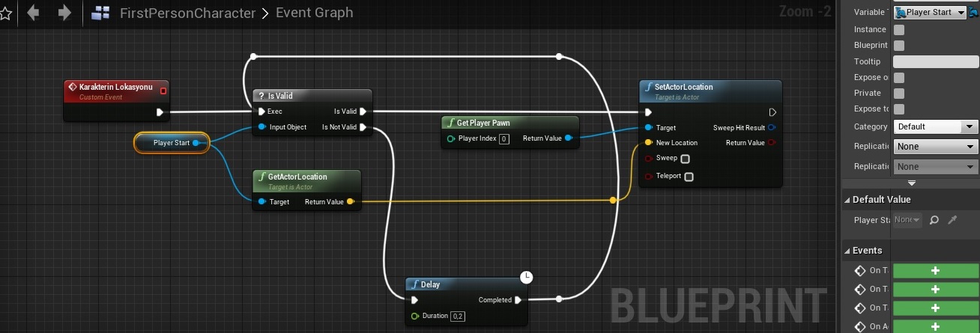Click Return Value pin on Get Player Pawn
The width and height of the screenshot is (980, 333).
tap(569, 138)
